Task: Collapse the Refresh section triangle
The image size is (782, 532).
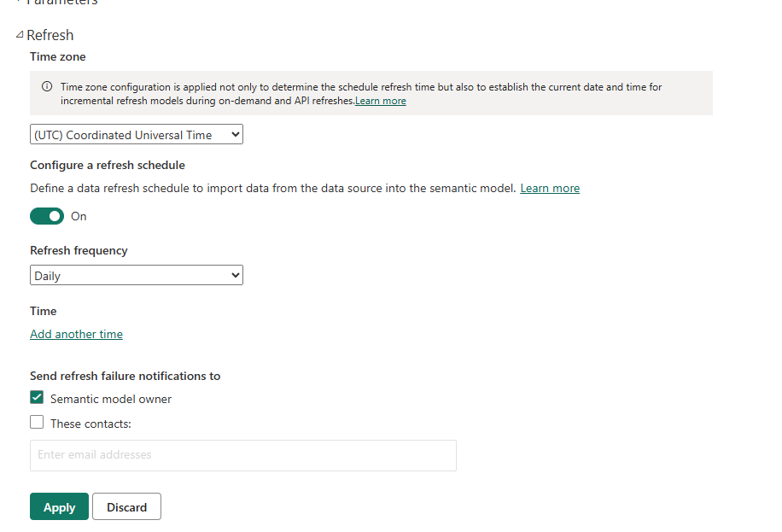Action: click(20, 35)
